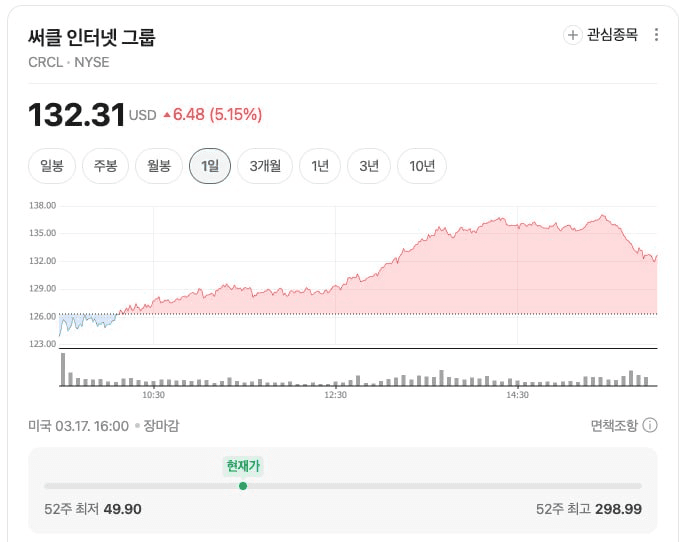Click the CRCL · NYSE ticker text

pos(69,62)
